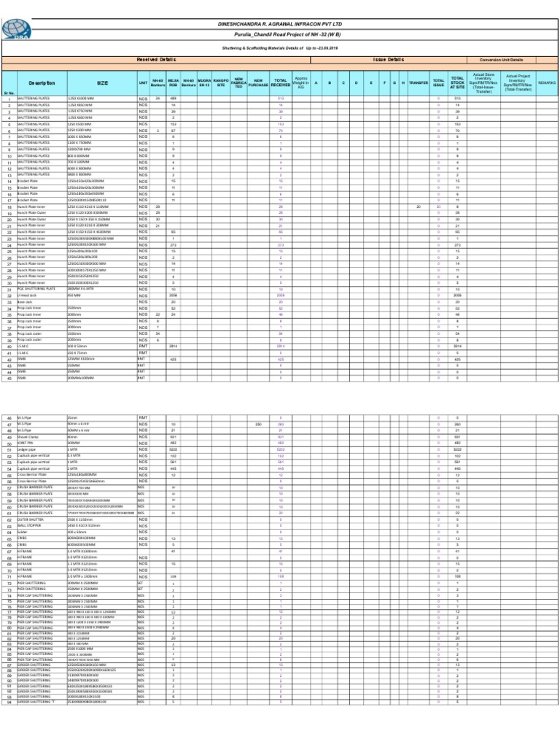The height and width of the screenshot is (747, 560).
Task: Click the company globe logo at top left
Action: click(x=17, y=29)
